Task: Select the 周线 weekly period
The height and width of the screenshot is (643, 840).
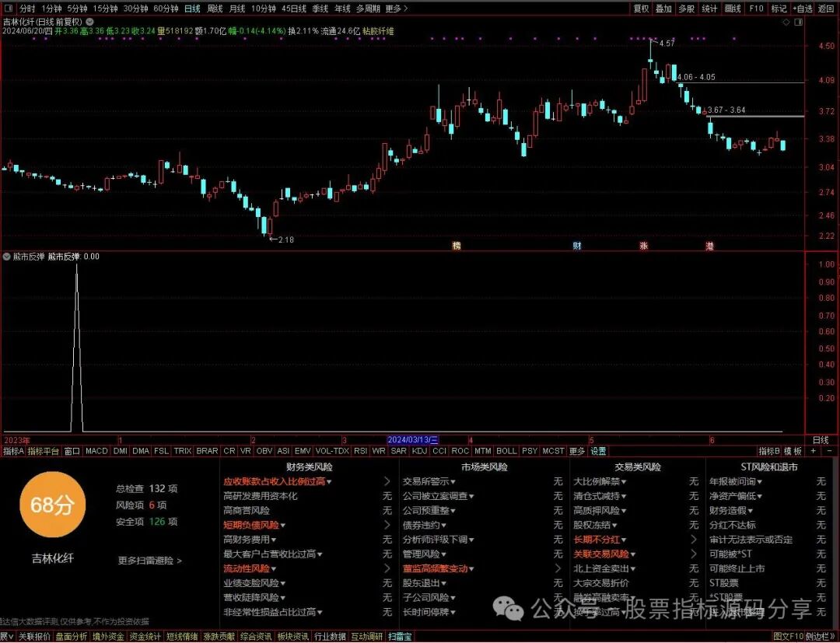Action: [x=215, y=9]
